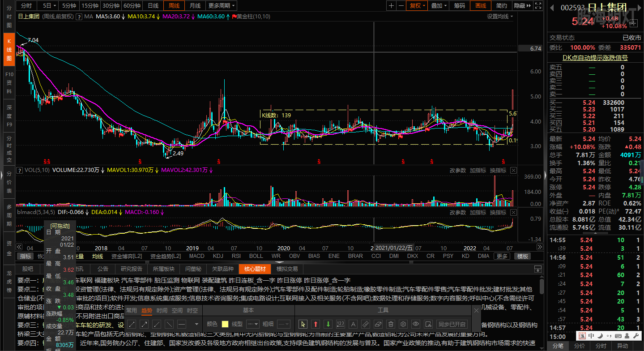The image size is (644, 351).
Task: Click 换指标 in the blmacd pane
Action: [x=498, y=212]
